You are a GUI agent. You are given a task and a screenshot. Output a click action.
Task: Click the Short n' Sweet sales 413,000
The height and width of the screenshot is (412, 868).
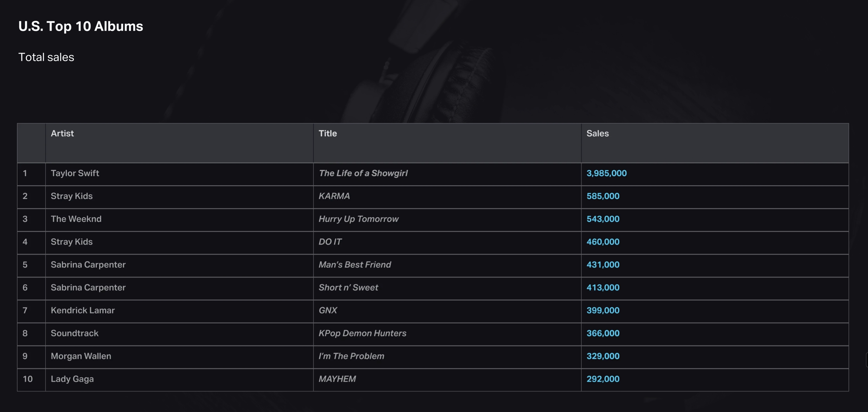602,288
